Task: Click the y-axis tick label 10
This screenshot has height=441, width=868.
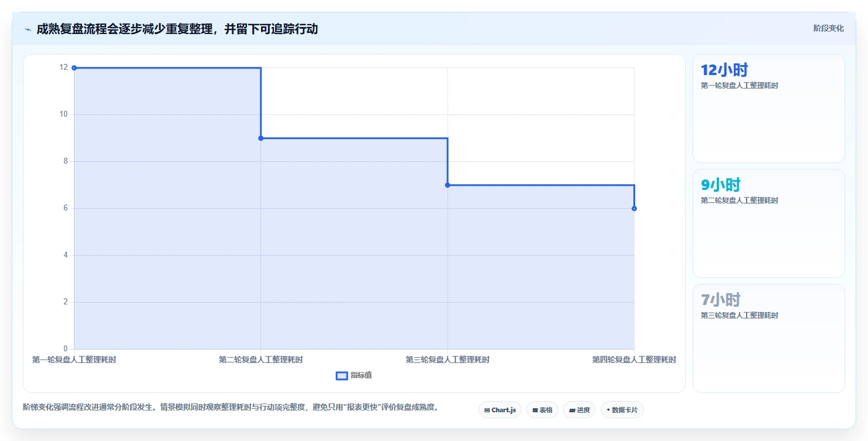Action: 63,114
